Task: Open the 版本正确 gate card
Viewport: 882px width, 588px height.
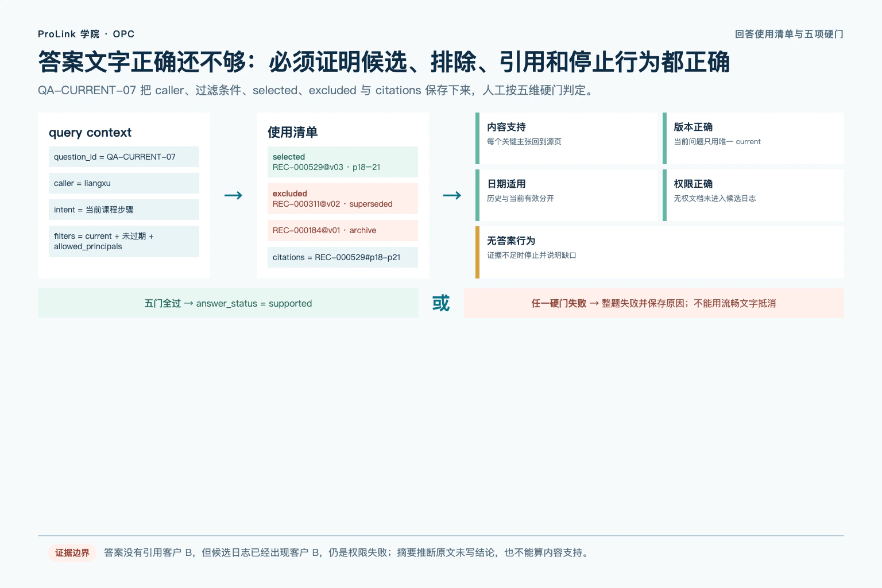Action: [753, 138]
